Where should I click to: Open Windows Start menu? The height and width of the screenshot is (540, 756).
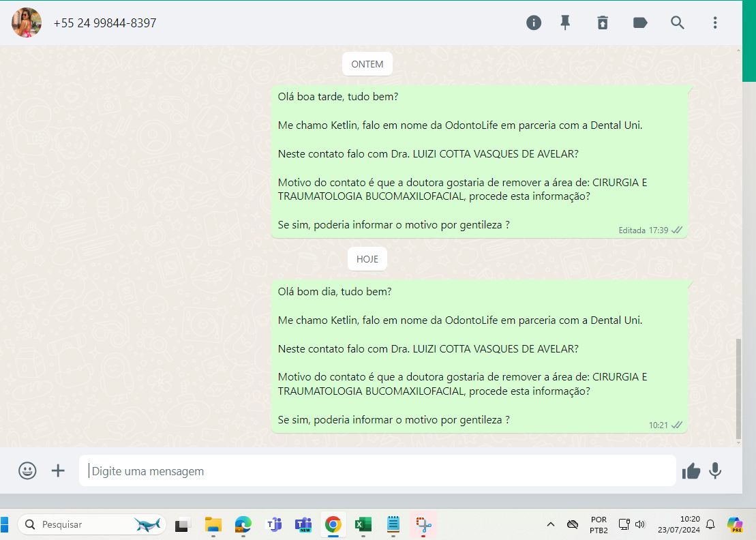click(4, 524)
